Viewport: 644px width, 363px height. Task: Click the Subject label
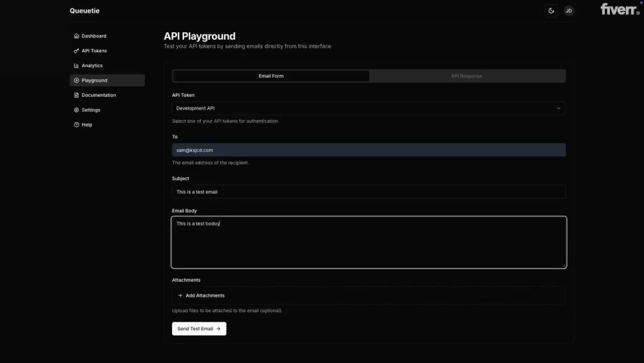pyautogui.click(x=180, y=179)
